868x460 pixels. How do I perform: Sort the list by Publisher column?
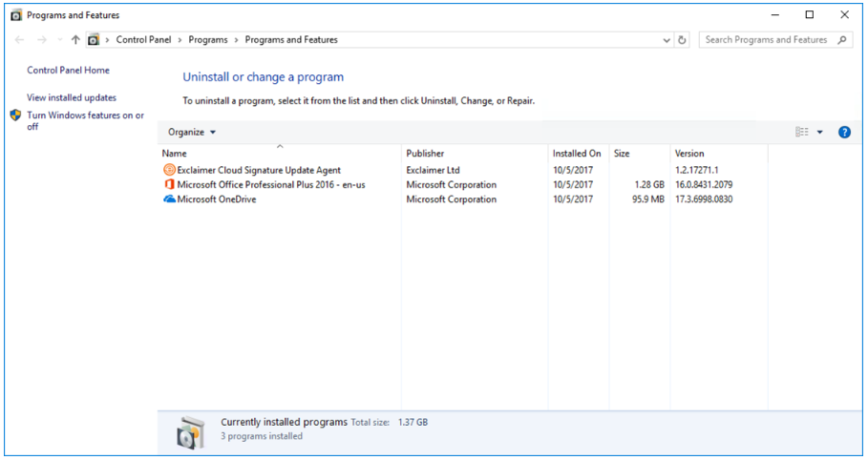(x=425, y=154)
